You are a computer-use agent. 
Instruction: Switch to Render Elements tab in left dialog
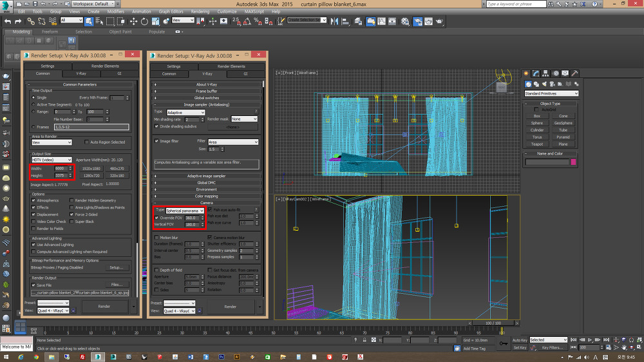click(105, 66)
